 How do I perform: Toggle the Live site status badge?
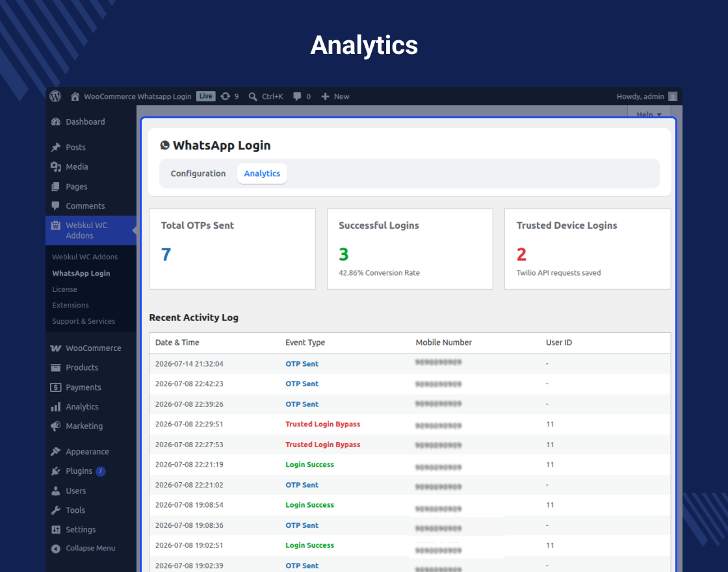(205, 96)
